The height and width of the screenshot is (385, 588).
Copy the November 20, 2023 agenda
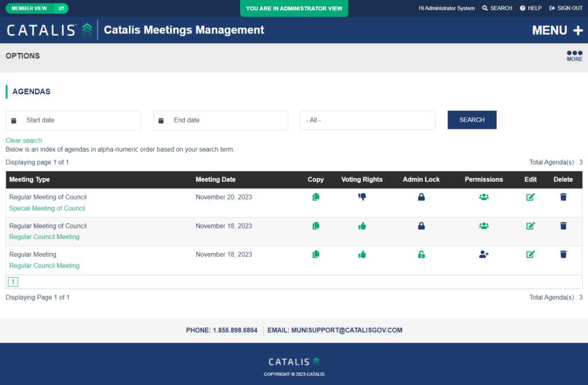[x=316, y=197]
